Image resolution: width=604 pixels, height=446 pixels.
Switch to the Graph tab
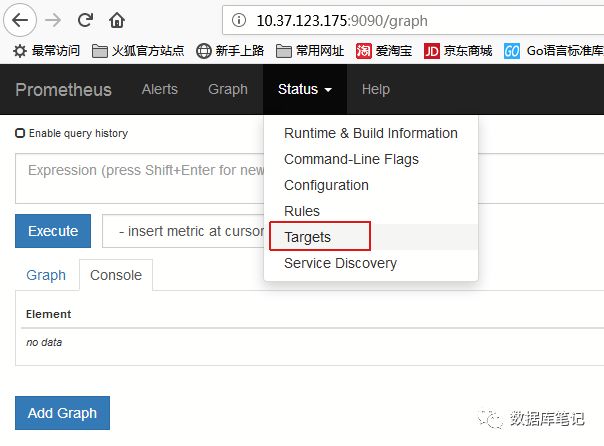(x=46, y=275)
